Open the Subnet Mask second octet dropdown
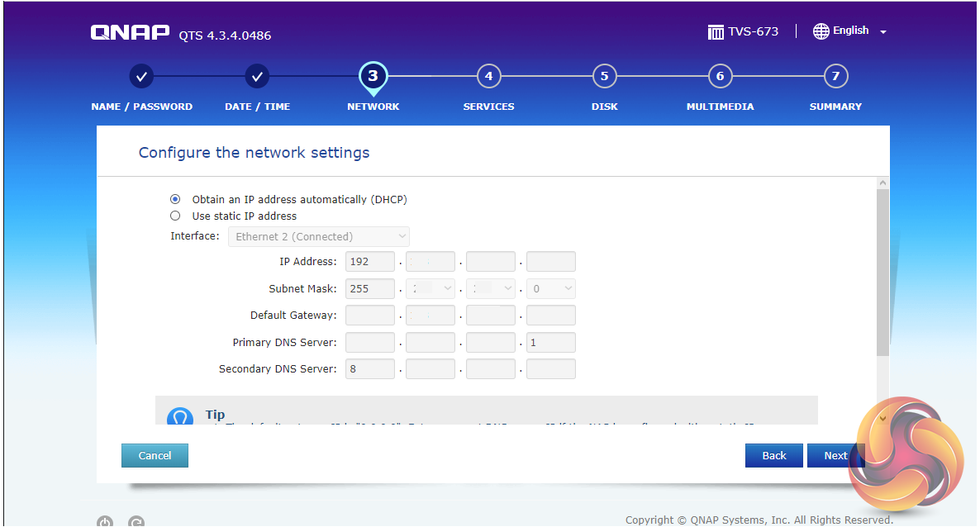This screenshot has width=980, height=527. [431, 289]
